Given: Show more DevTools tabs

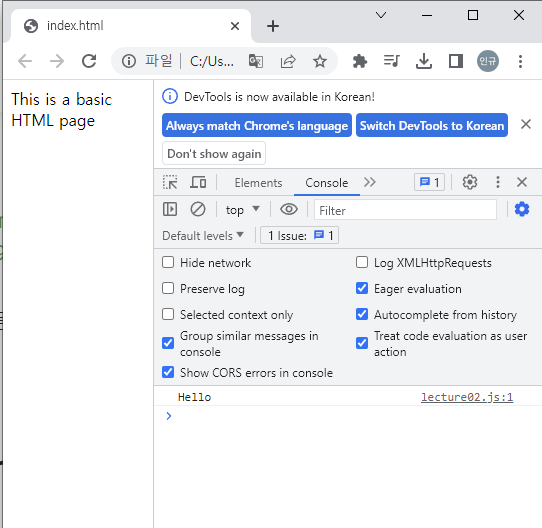Looking at the screenshot, I should tap(370, 182).
